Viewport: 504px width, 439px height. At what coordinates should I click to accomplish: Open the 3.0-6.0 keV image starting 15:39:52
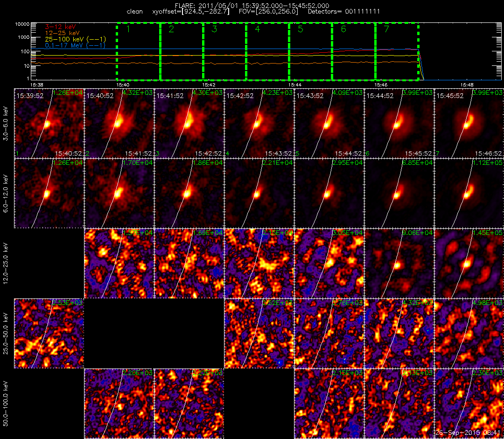[x=49, y=123]
